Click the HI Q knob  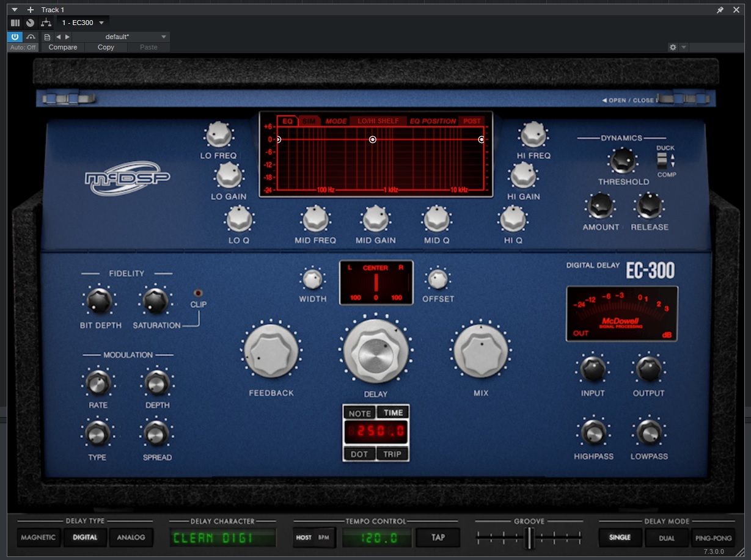[513, 219]
